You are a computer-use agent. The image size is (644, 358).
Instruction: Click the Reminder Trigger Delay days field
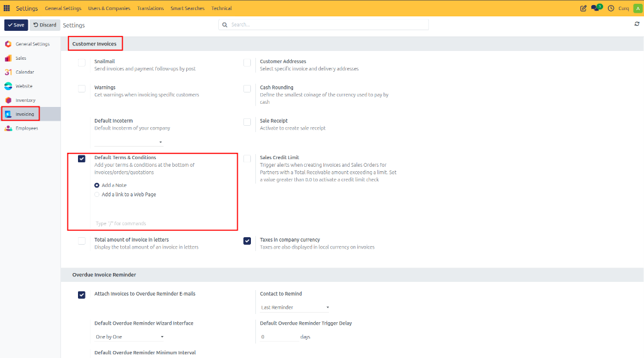coord(279,337)
